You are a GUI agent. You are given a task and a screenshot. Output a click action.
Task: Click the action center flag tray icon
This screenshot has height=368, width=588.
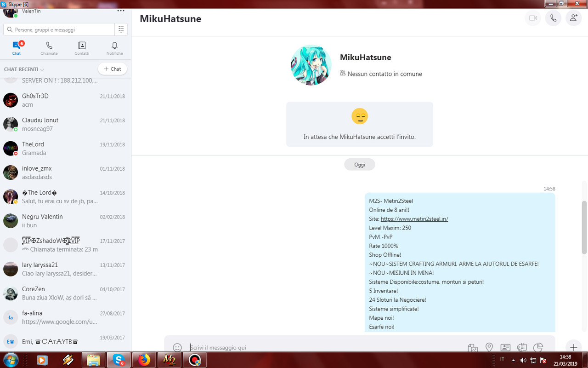543,360
